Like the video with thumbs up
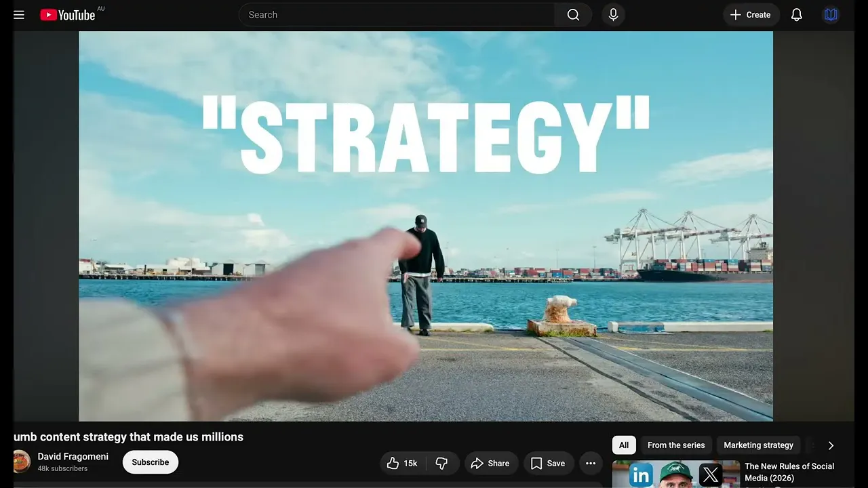The image size is (868, 488). (402, 464)
